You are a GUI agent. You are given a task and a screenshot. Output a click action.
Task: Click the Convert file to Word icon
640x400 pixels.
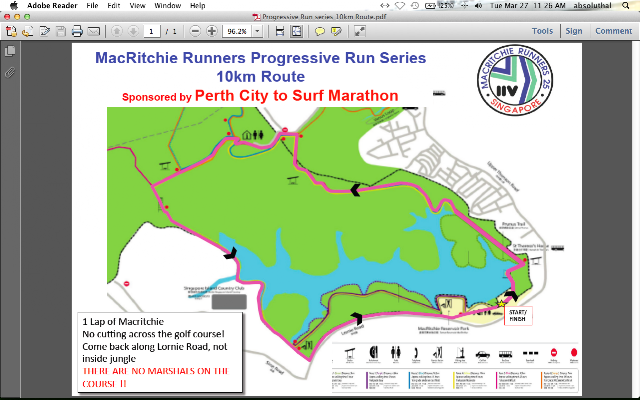[x=28, y=31]
